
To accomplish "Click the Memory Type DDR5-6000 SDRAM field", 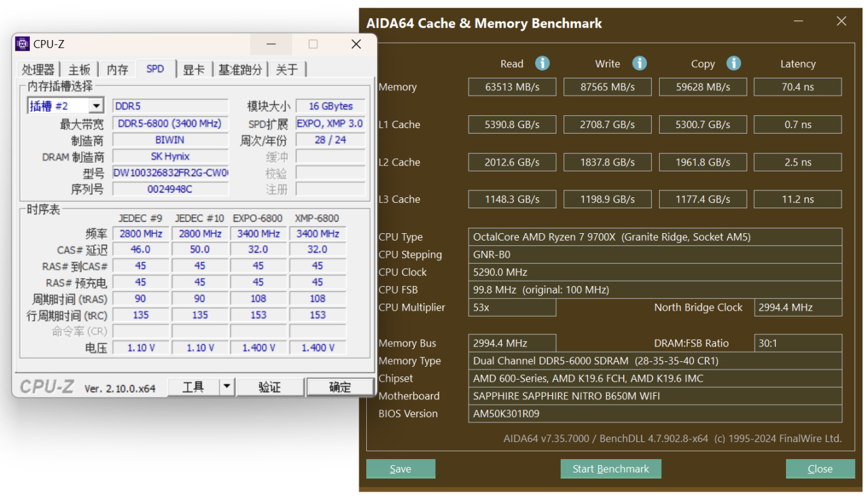I will coord(655,361).
